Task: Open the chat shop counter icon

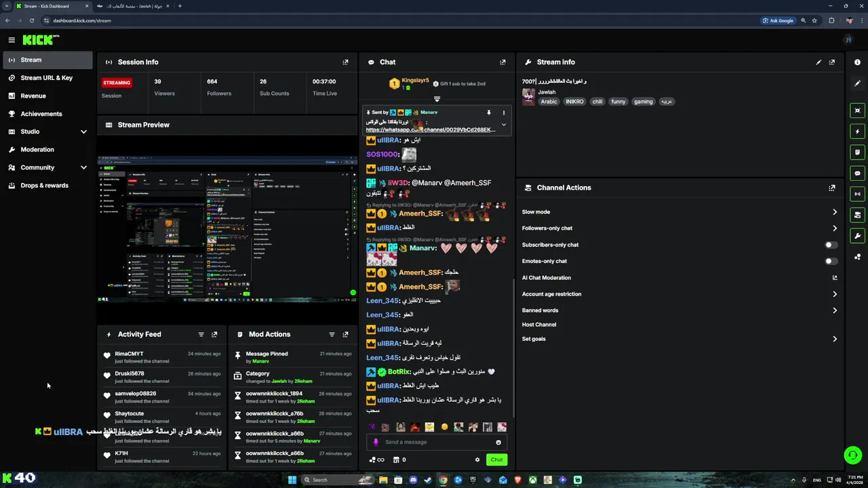Action: click(x=399, y=460)
